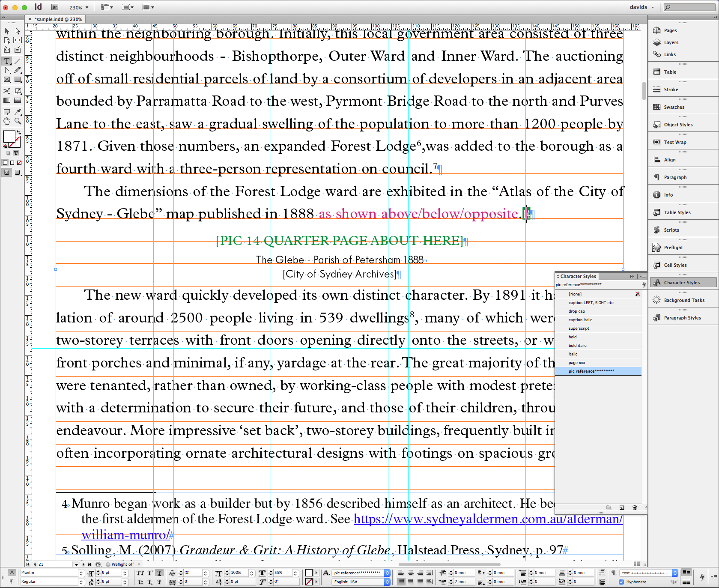Click the fill color swatch in toolbox
The image size is (719, 588).
point(9,136)
